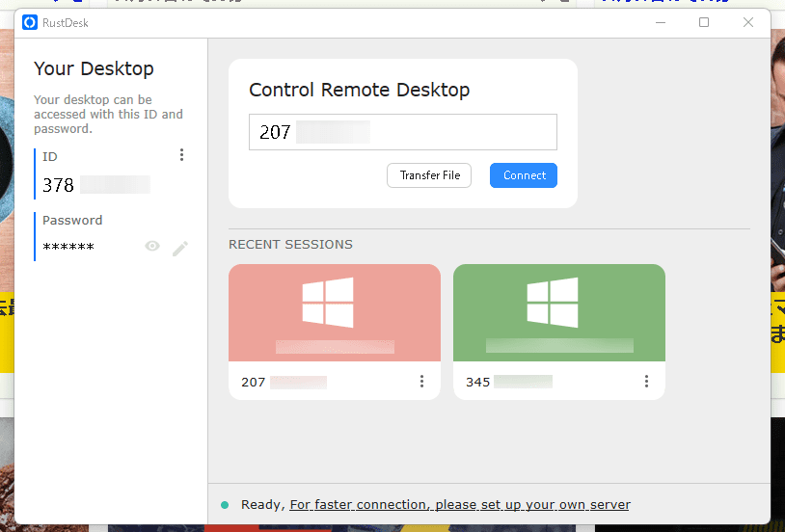The image size is (785, 532).
Task: Click the RustDesk logo in title bar
Action: (x=30, y=22)
